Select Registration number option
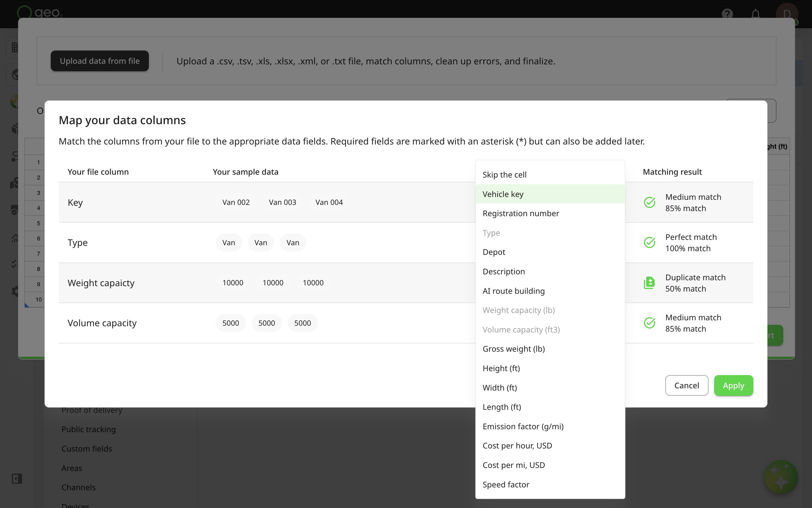 point(550,213)
